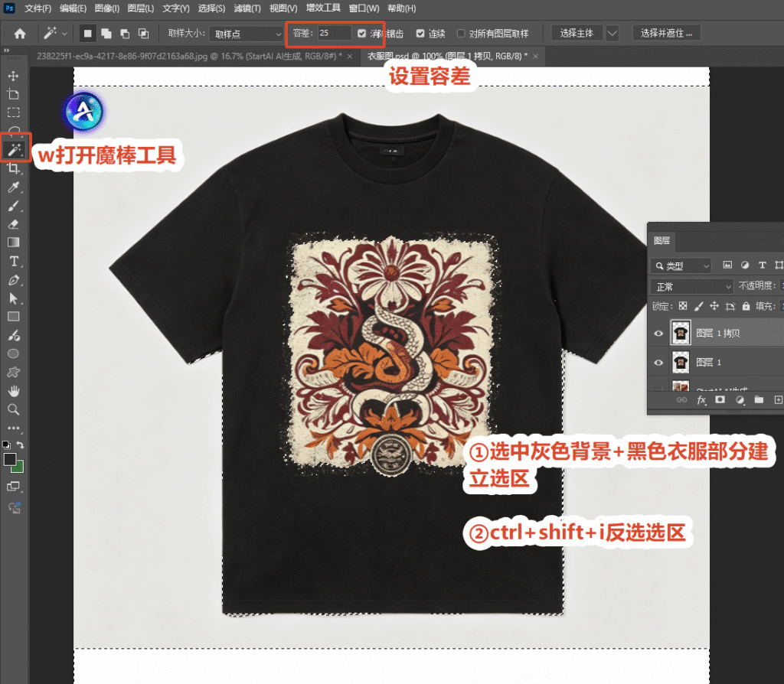Open the 正常 blend mode dropdown
This screenshot has height=684, width=784.
click(692, 286)
